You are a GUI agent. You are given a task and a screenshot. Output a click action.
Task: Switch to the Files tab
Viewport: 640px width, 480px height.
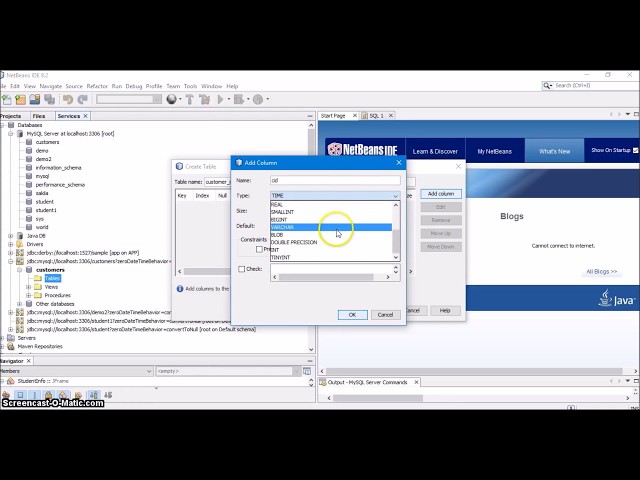[x=39, y=116]
